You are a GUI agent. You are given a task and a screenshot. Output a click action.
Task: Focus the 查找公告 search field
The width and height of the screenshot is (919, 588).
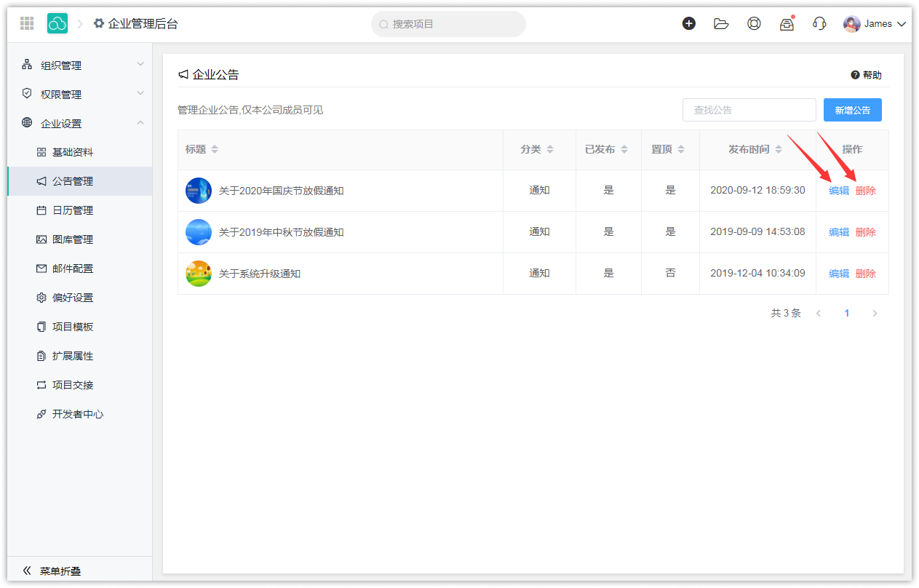pyautogui.click(x=749, y=110)
